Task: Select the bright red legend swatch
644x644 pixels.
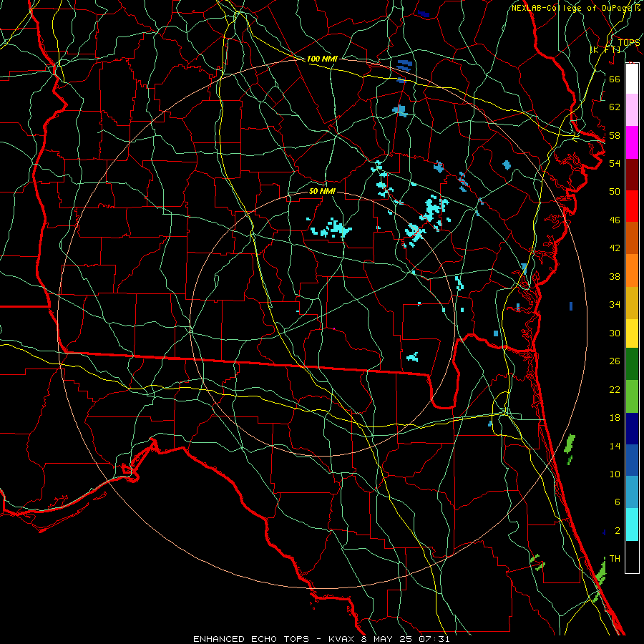Action: point(632,206)
